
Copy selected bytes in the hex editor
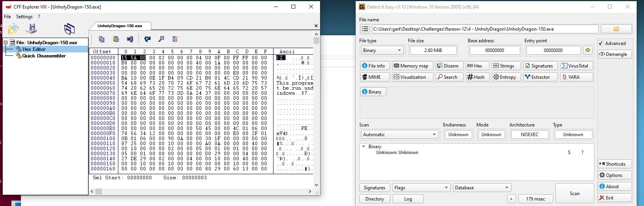[102, 39]
